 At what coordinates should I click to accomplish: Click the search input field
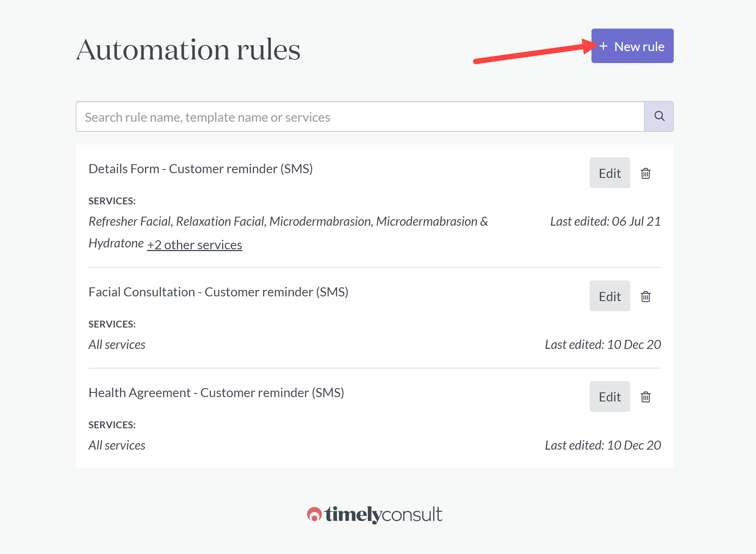(x=360, y=116)
